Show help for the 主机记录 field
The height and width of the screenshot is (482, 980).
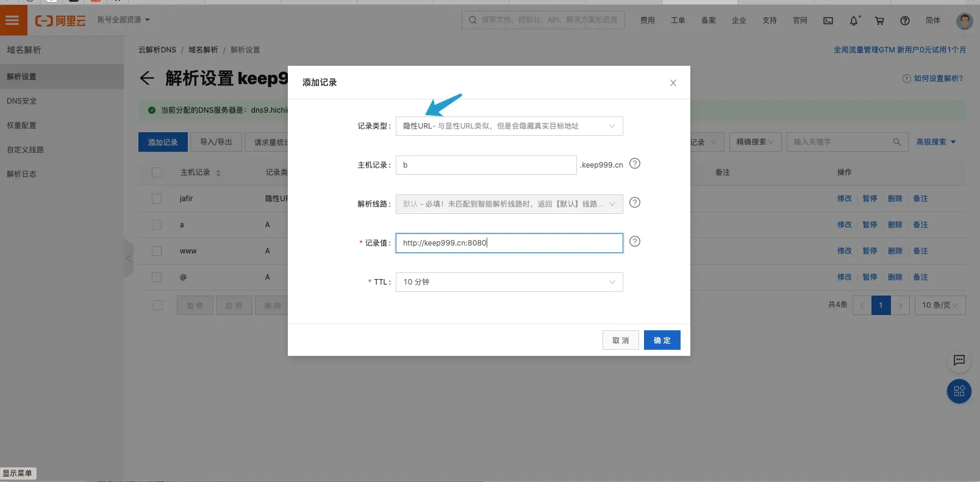[x=635, y=163]
